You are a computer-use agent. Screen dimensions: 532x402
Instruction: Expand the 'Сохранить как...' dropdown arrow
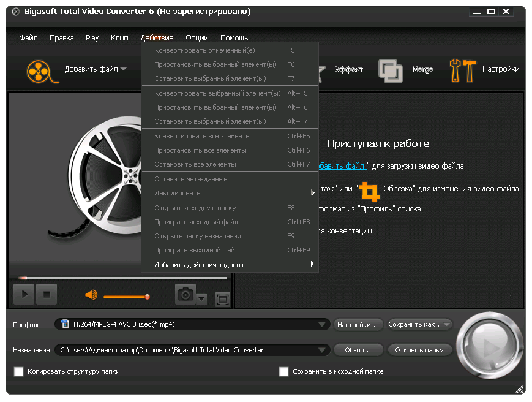(447, 325)
